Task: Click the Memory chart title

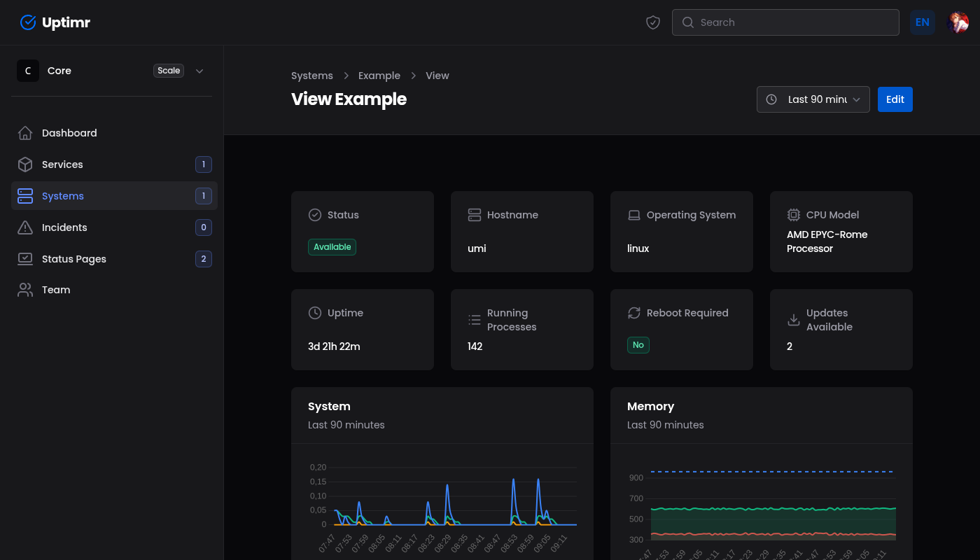Action: coord(650,407)
